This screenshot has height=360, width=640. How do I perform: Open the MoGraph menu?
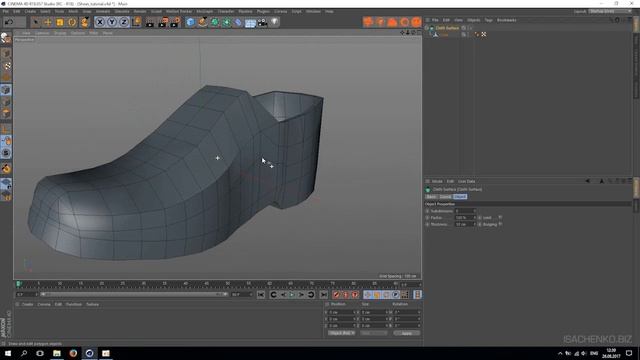(204, 11)
